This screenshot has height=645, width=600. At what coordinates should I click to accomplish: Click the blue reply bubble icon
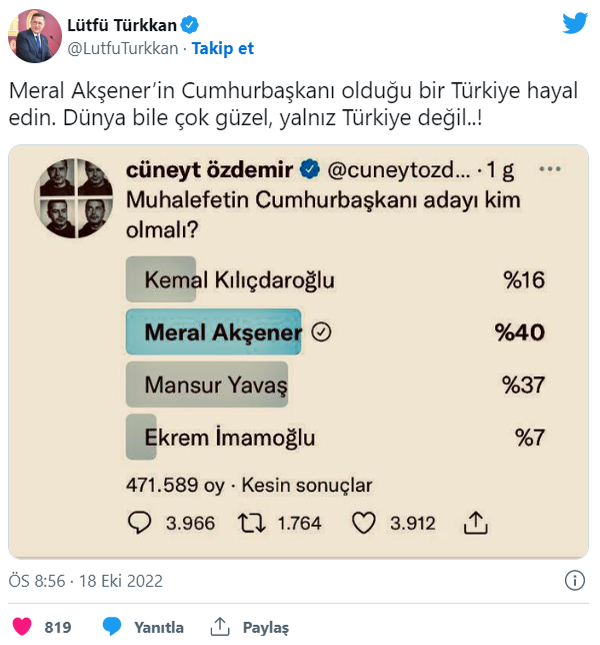pyautogui.click(x=113, y=627)
